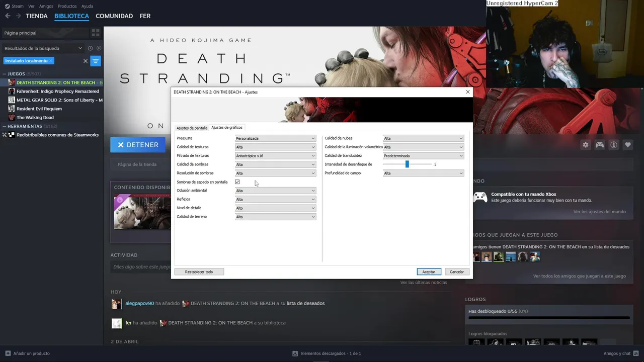The height and width of the screenshot is (362, 644).
Task: Open the FER profile section
Action: pos(145,16)
